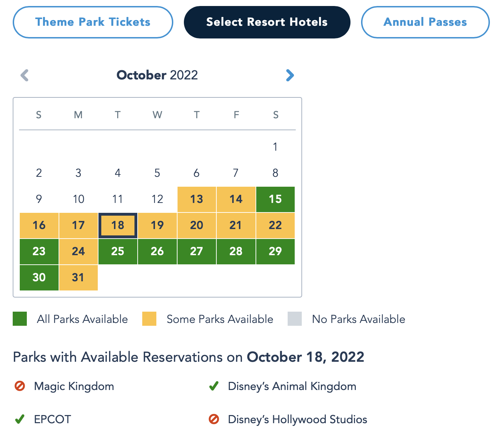
Task: Click checkmark beside Disney's Animal Kingdom
Action: (214, 386)
